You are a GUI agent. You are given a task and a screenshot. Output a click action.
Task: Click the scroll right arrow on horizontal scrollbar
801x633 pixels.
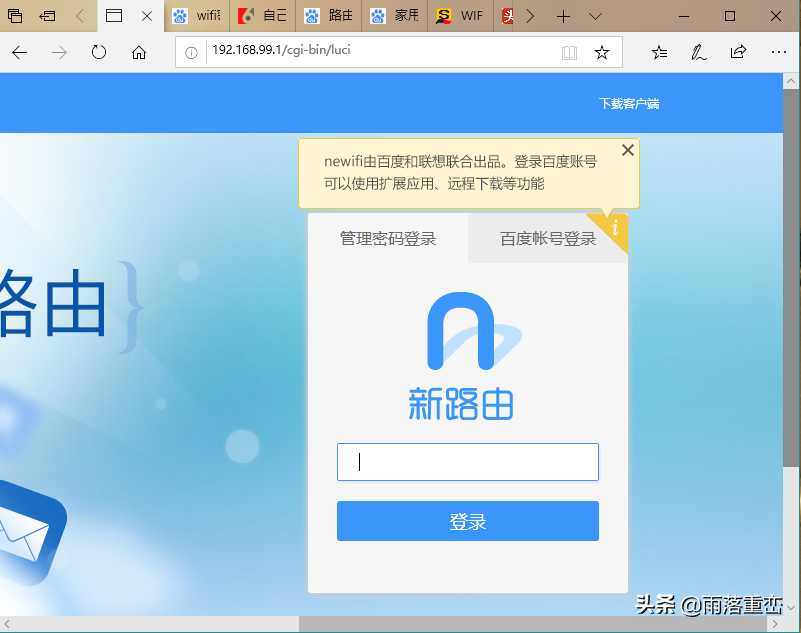[x=775, y=624]
